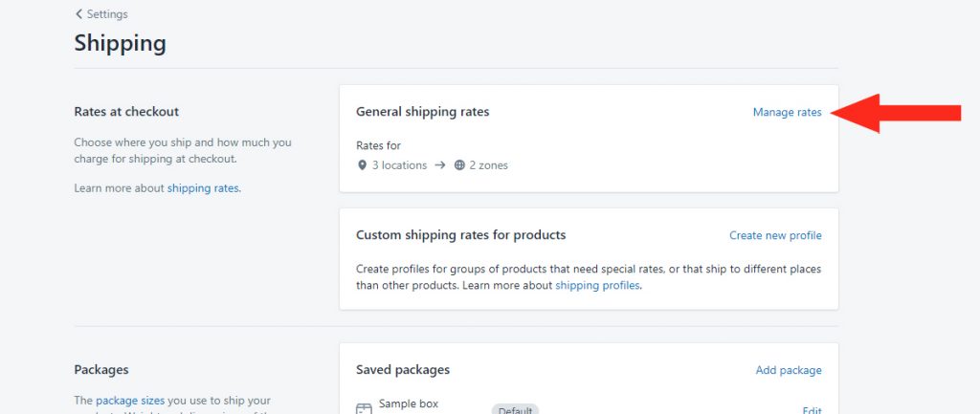Click the 3 locations text

[x=399, y=165]
